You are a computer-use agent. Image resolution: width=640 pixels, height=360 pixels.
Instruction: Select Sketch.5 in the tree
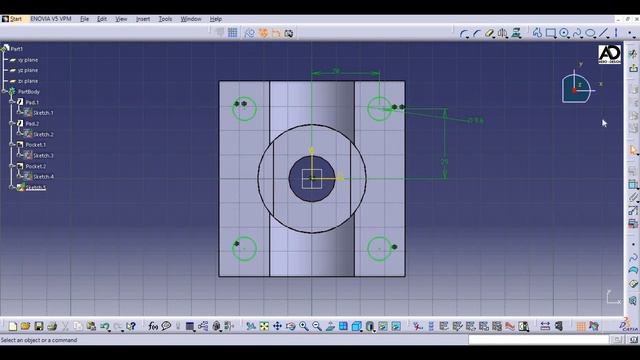[36, 188]
